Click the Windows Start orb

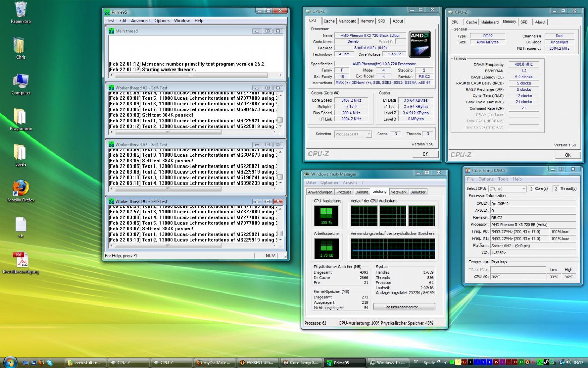10,362
